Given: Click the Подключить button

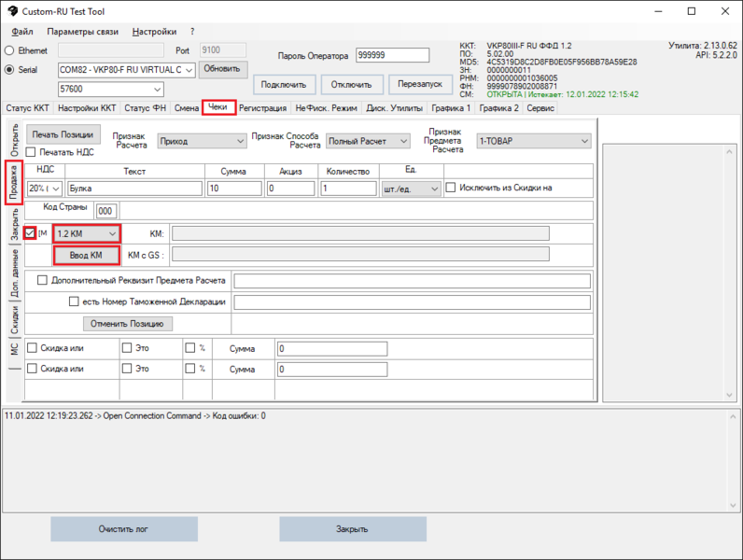Looking at the screenshot, I should point(283,85).
